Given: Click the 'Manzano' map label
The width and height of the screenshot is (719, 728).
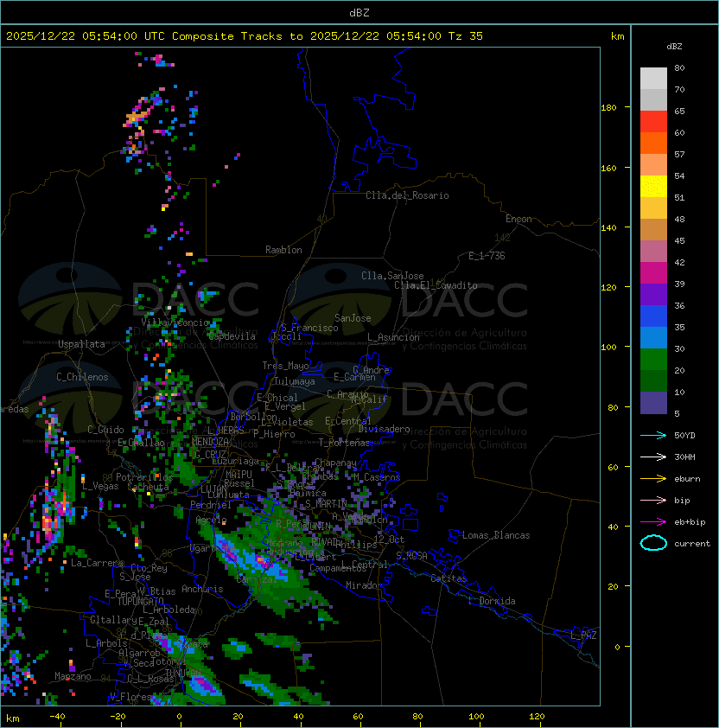Looking at the screenshot, I should 73,676.
